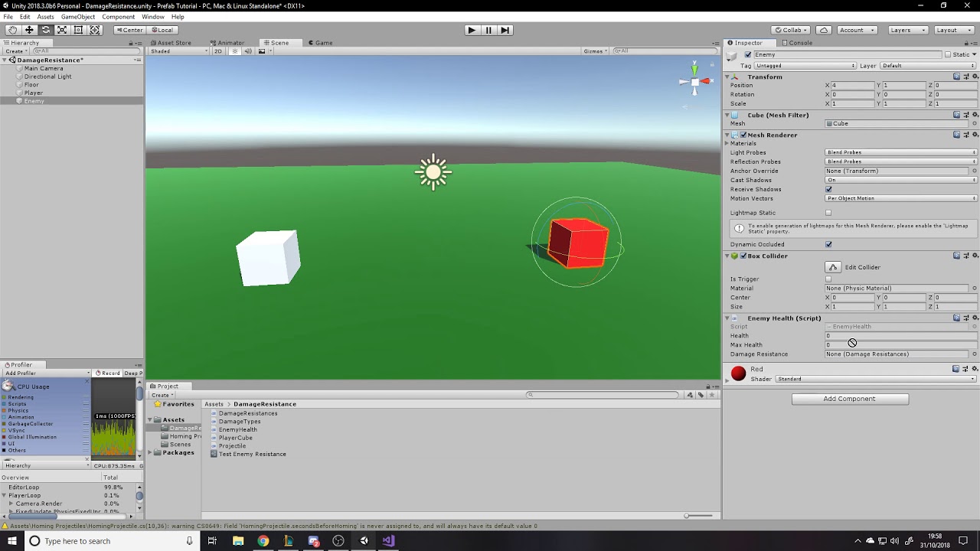Open Mesh Renderer settings gear
The width and height of the screenshot is (980, 551).
pyautogui.click(x=975, y=135)
